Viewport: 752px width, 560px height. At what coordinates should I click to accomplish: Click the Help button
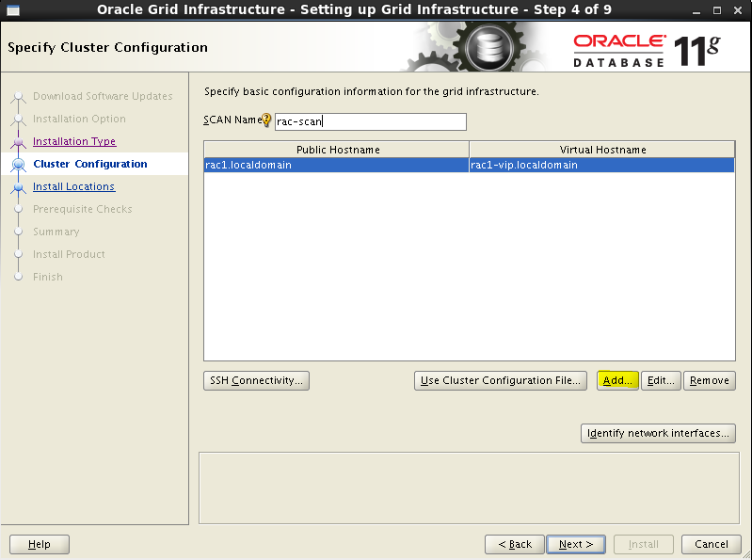point(40,544)
